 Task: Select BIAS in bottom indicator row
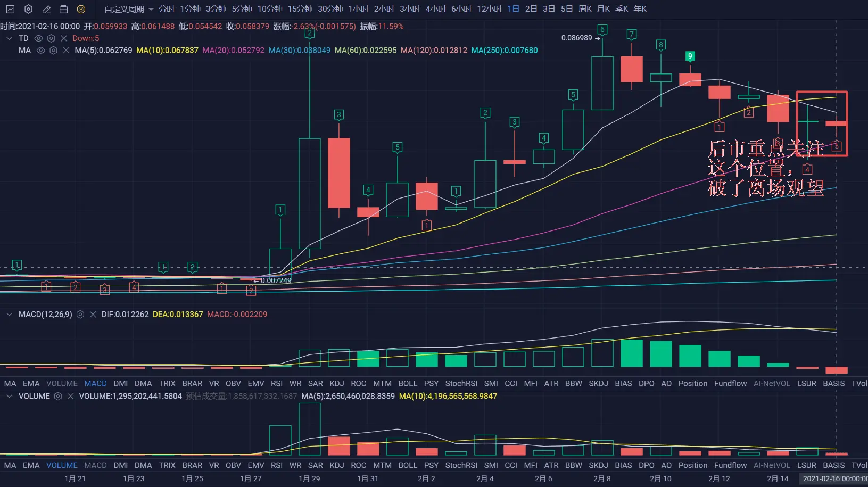tap(624, 466)
